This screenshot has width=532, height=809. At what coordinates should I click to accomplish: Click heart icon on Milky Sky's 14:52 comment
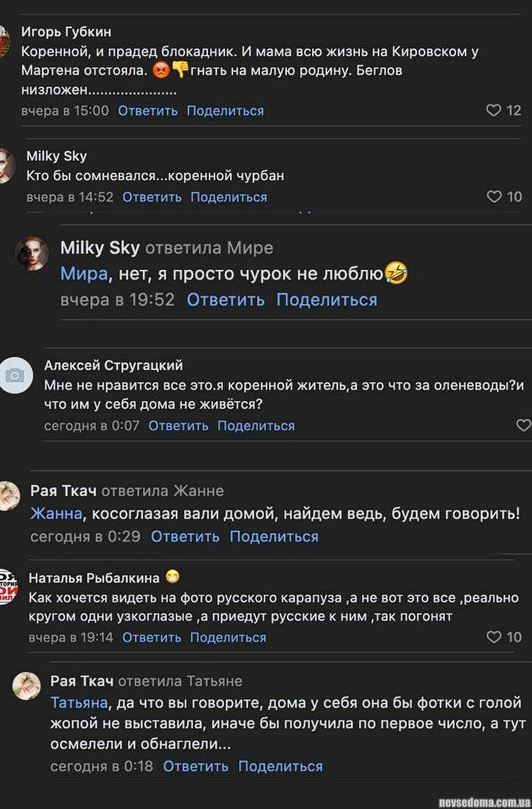click(494, 197)
